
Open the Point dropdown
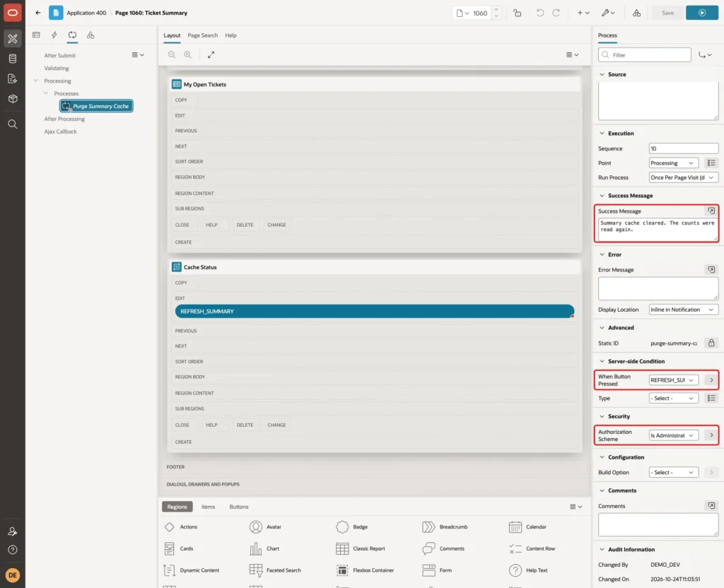click(x=673, y=163)
